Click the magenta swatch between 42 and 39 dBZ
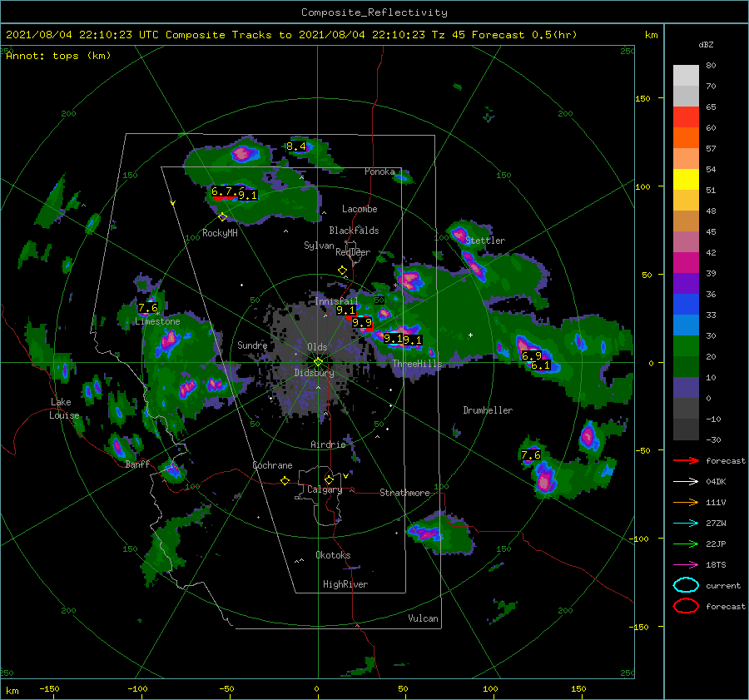 686,263
